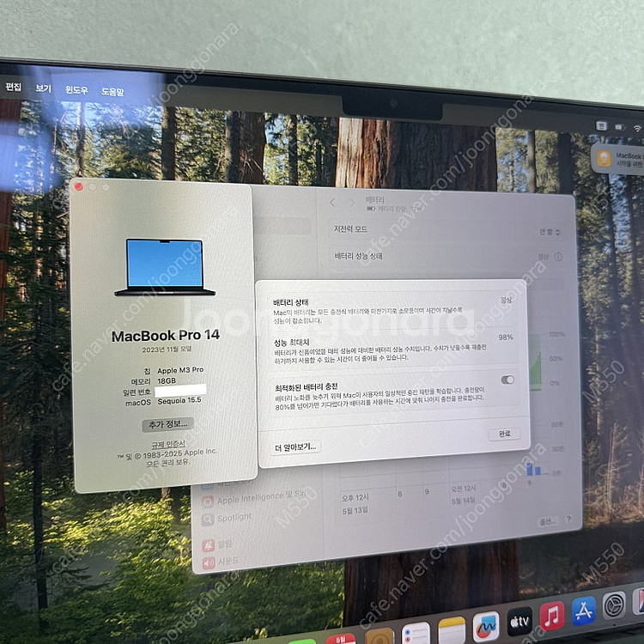Click the 정상 battery status value
The width and height of the screenshot is (644, 644).
(506, 301)
